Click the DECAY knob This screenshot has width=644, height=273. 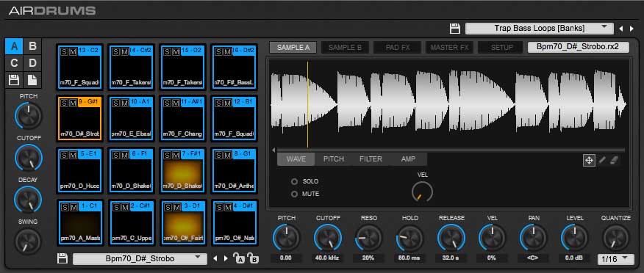pyautogui.click(x=29, y=200)
